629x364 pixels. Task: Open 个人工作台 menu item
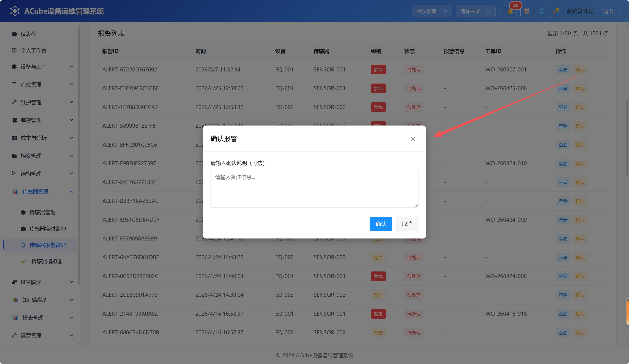[x=40, y=50]
